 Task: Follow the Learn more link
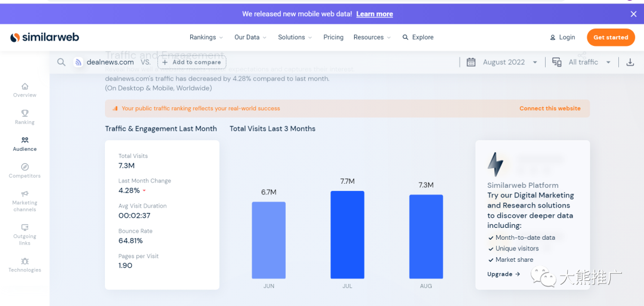coord(374,14)
